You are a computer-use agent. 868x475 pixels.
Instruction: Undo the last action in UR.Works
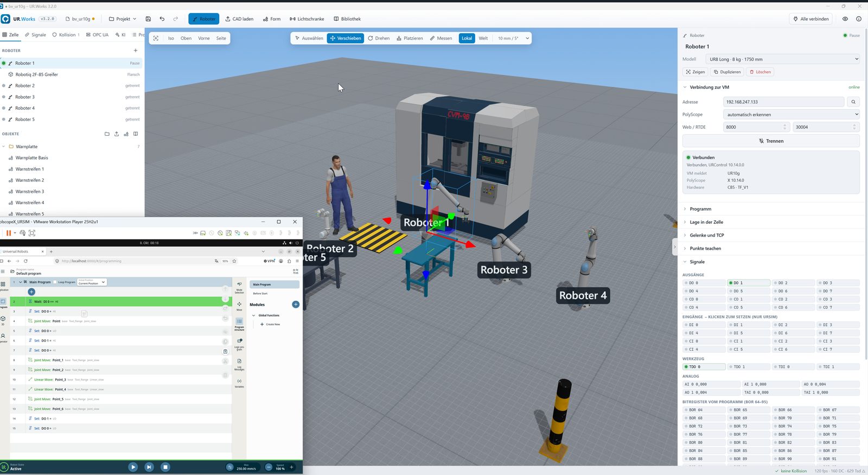click(x=162, y=19)
